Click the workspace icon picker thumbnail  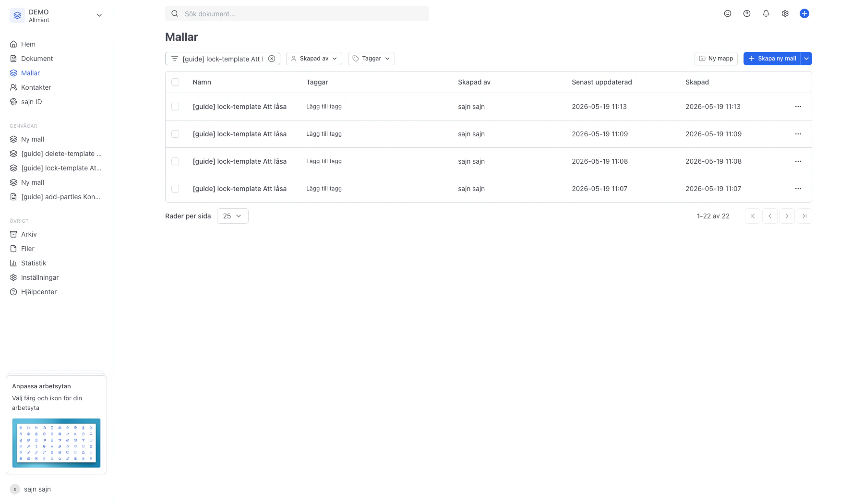pyautogui.click(x=56, y=443)
